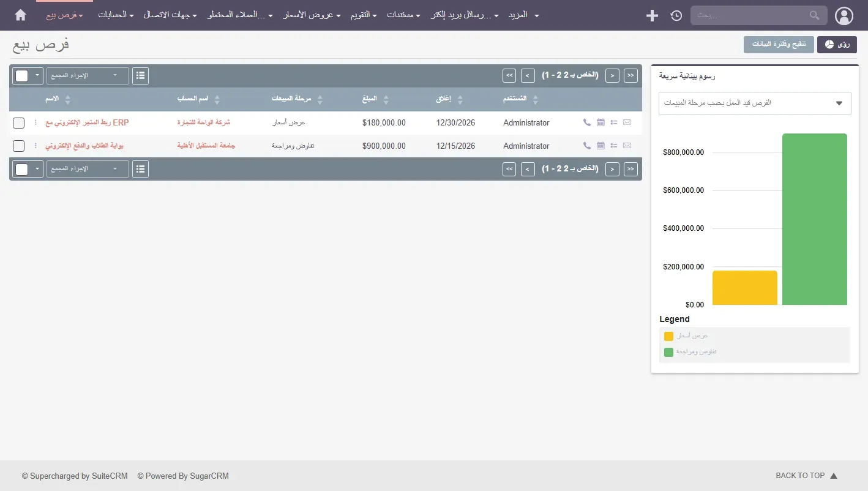Tick checkbox for $900,000.00 opportunity row

click(x=19, y=146)
